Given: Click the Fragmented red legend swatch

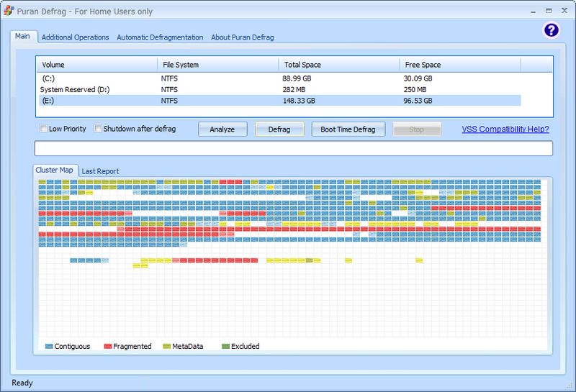Looking at the screenshot, I should tap(107, 347).
